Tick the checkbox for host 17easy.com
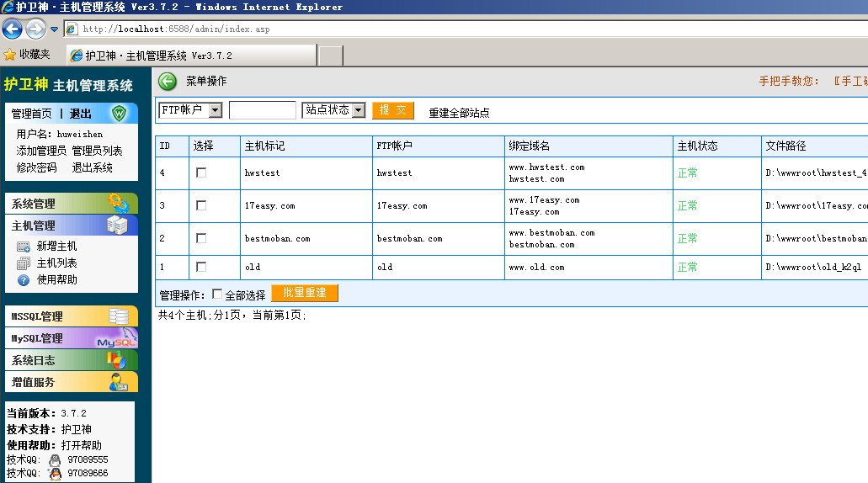868x483 pixels. tap(201, 205)
